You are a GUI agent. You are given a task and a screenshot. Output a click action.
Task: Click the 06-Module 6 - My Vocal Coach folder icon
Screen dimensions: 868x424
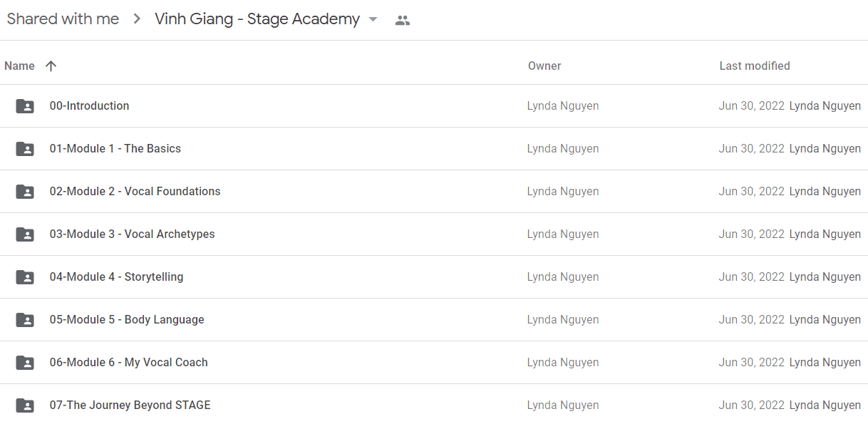tap(25, 363)
